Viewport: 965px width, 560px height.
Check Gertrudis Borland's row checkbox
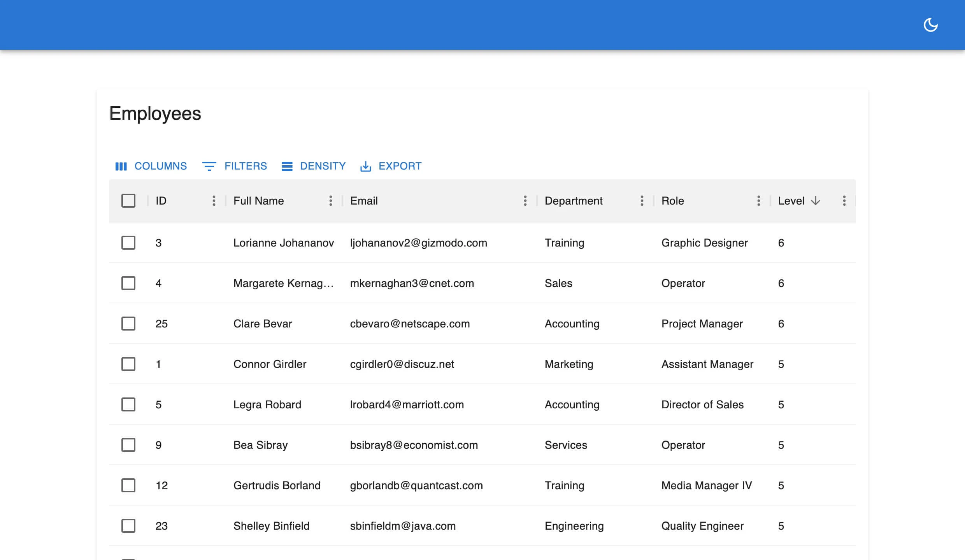[128, 485]
